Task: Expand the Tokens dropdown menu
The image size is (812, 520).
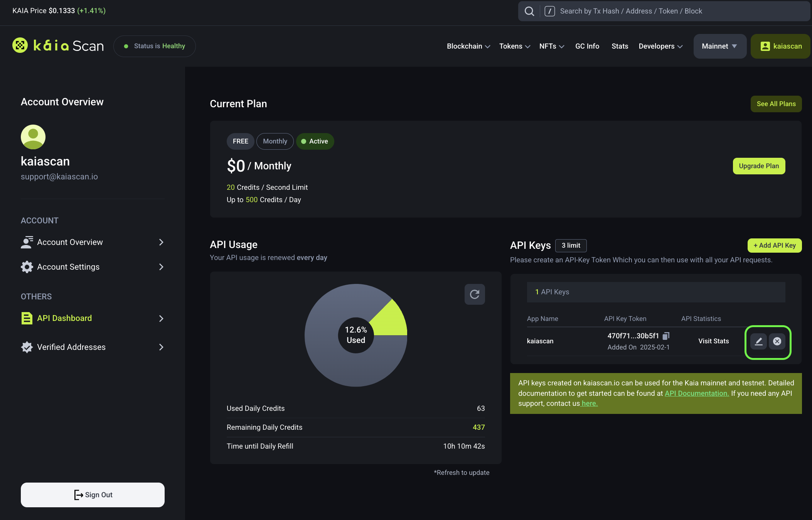Action: (514, 46)
